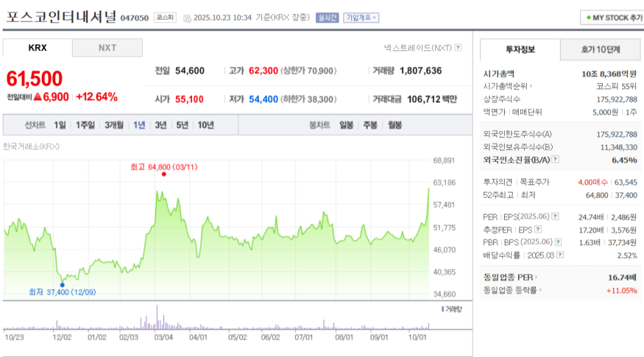Click the 외국인보유주식수(B) value 11,348,330
644x357 pixels.
(x=619, y=147)
